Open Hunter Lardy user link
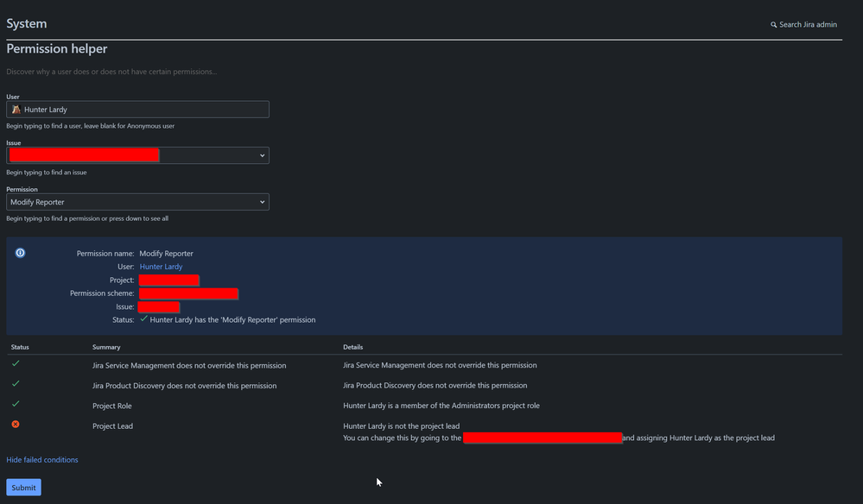The height and width of the screenshot is (504, 863). [x=161, y=267]
